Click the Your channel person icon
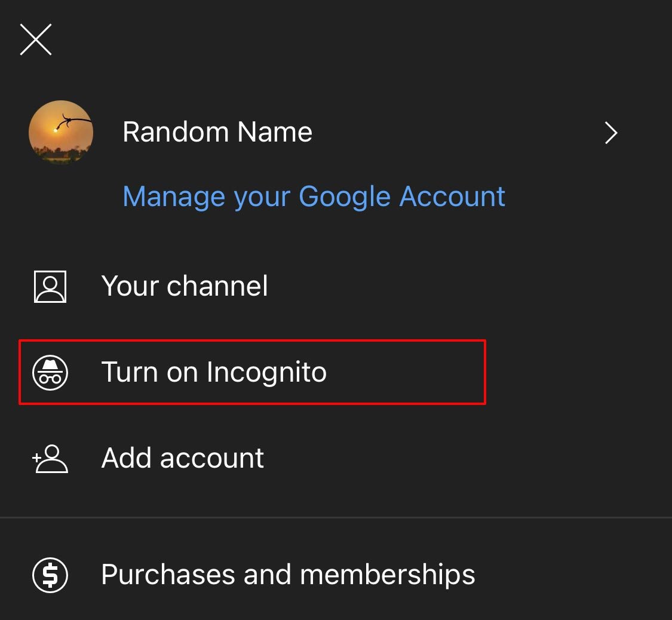This screenshot has width=672, height=620. point(50,287)
